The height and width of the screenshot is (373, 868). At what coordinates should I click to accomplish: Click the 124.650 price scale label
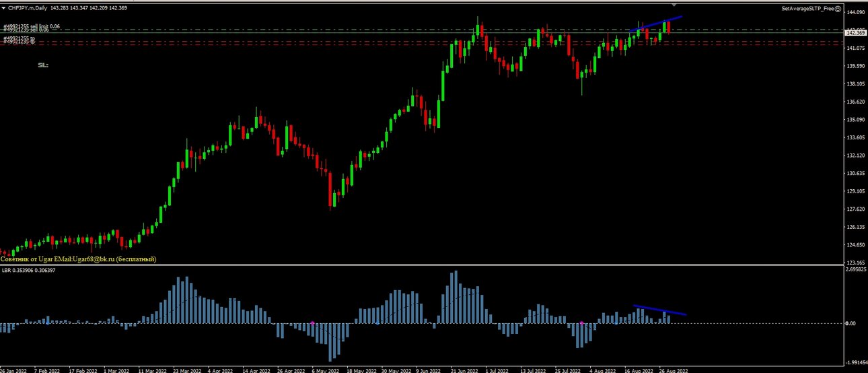tap(856, 244)
